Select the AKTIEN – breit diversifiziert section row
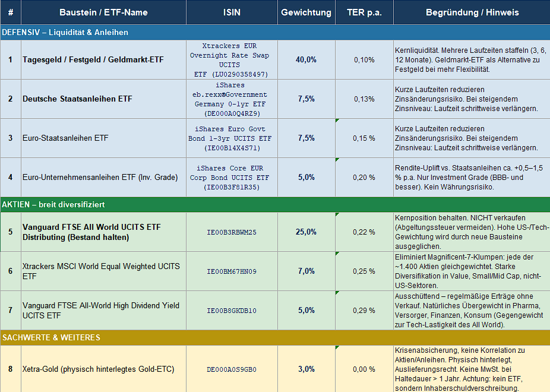Screen dimensions: 550x392 point(275,204)
